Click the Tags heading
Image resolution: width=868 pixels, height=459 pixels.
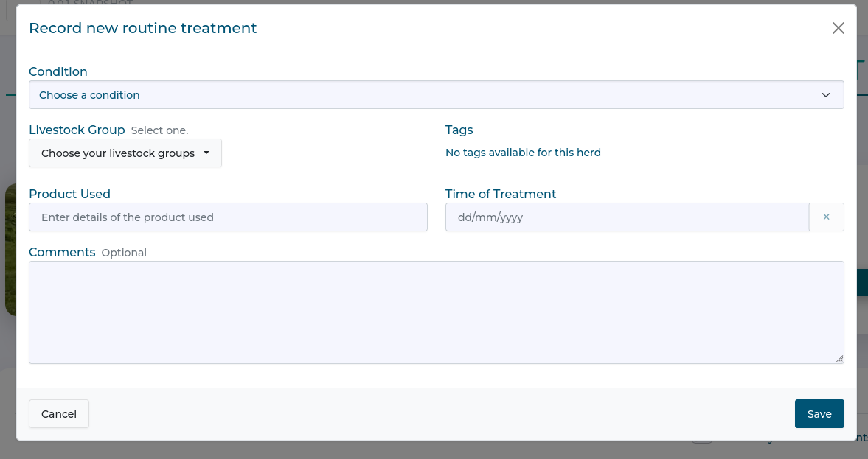pos(459,130)
